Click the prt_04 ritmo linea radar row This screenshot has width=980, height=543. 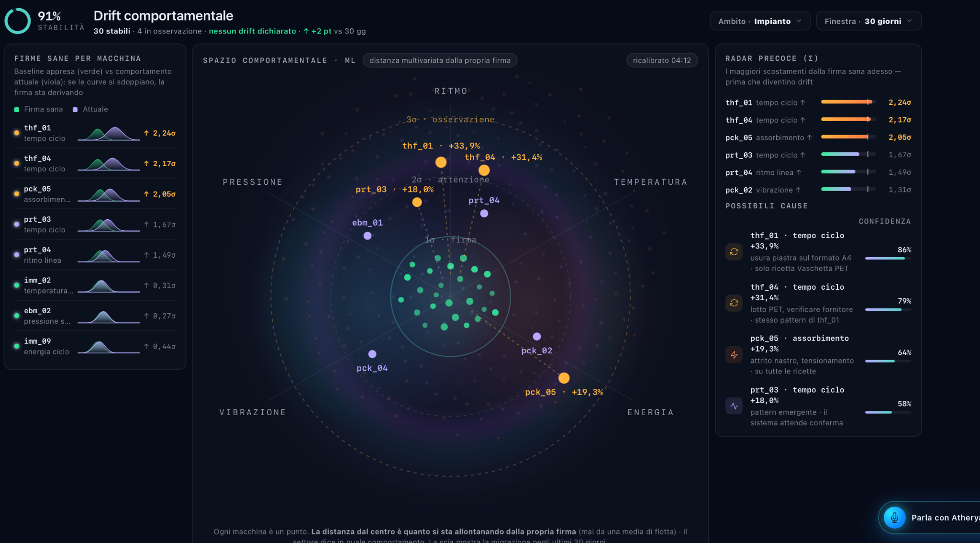click(x=818, y=172)
